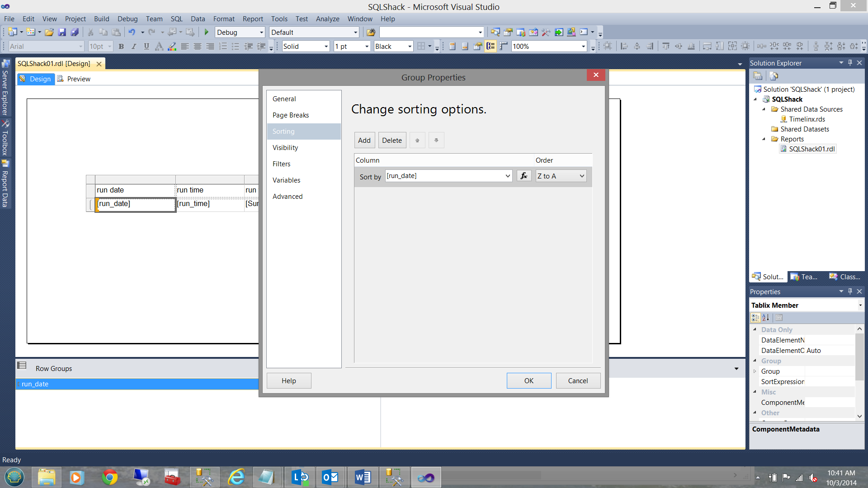The image size is (868, 488).
Task: Collapse the Reports folder in Solution Explorer
Action: (x=764, y=139)
